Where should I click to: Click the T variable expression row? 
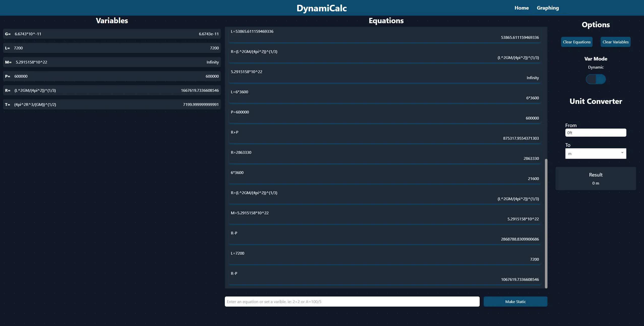pyautogui.click(x=112, y=104)
